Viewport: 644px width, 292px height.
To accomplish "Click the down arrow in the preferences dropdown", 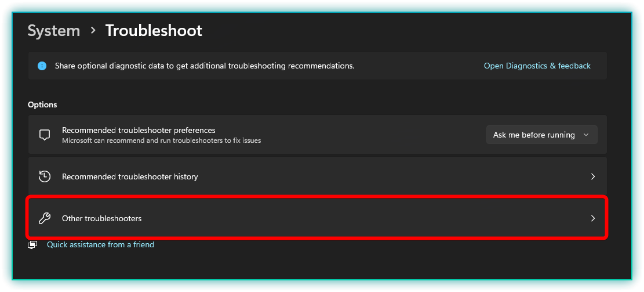I will click(x=586, y=135).
